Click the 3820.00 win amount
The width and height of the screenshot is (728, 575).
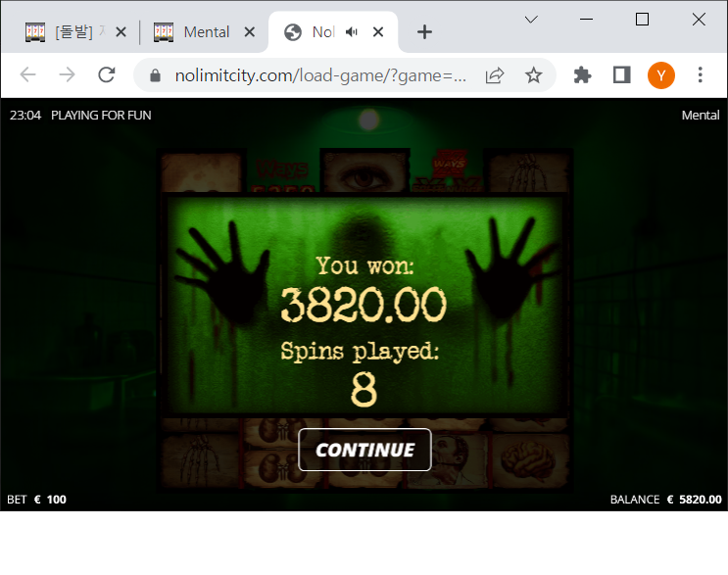pyautogui.click(x=364, y=305)
